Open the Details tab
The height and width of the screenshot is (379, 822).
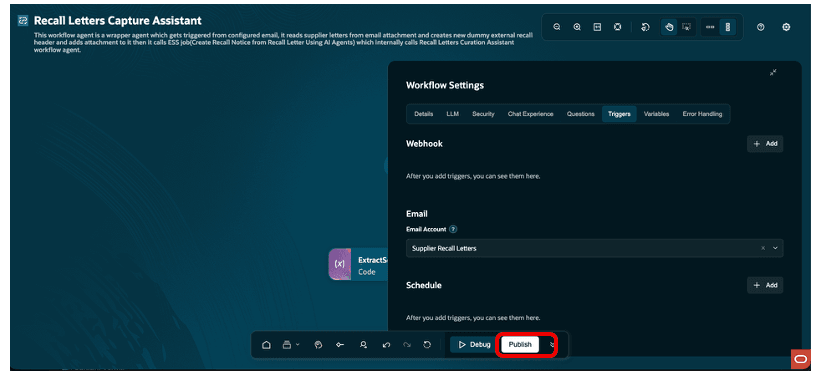[424, 114]
